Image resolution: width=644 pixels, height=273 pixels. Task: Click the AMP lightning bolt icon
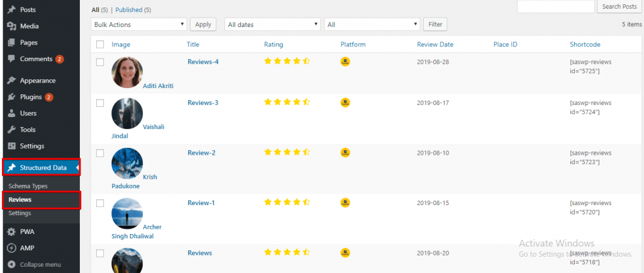coord(11,248)
